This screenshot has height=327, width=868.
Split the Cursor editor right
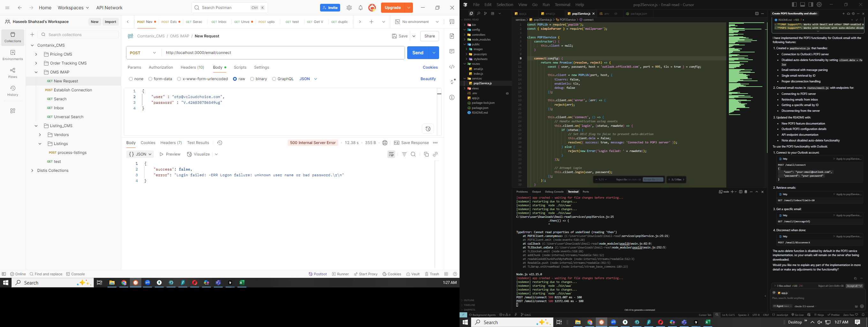pyautogui.click(x=756, y=13)
